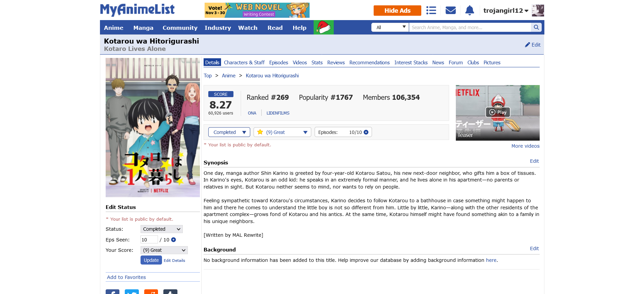Share on Twitter icon
644x294 pixels.
(x=132, y=292)
